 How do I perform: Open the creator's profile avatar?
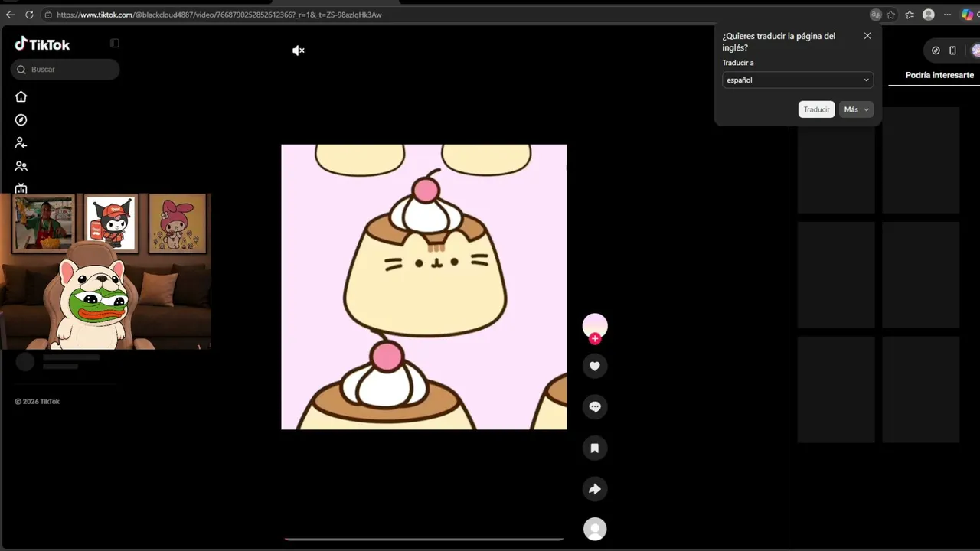click(x=595, y=325)
